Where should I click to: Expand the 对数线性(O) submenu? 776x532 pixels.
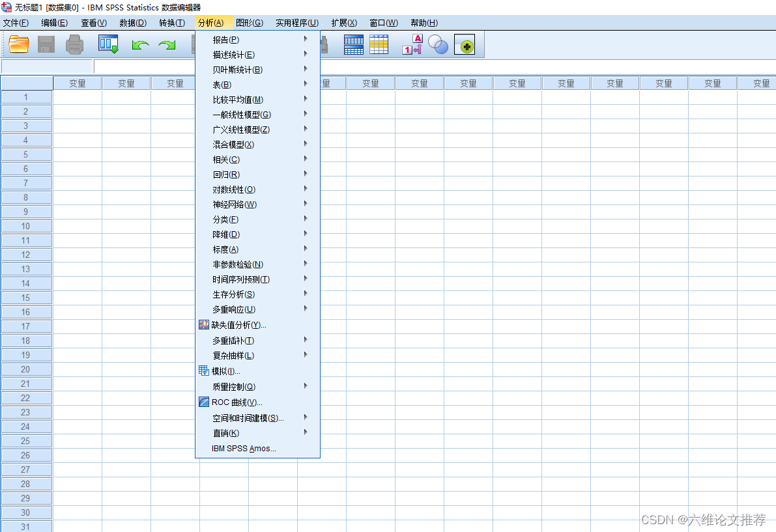(258, 189)
